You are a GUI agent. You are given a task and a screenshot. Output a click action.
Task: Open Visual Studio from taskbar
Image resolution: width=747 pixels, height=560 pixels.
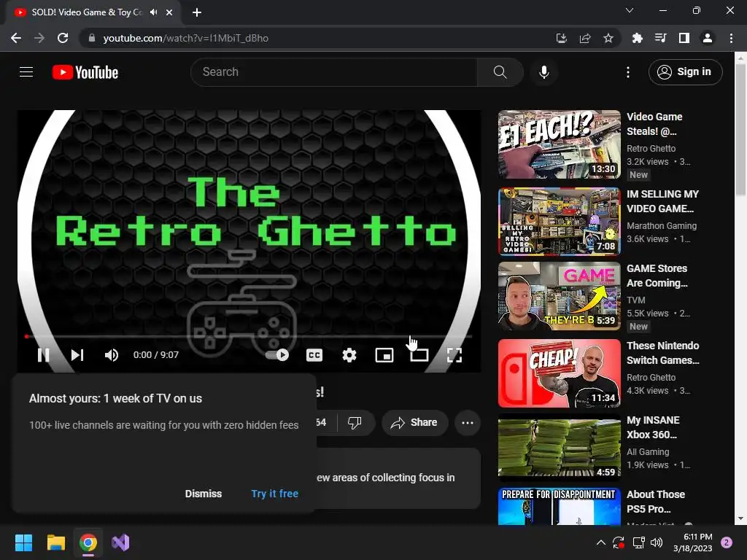(x=120, y=542)
